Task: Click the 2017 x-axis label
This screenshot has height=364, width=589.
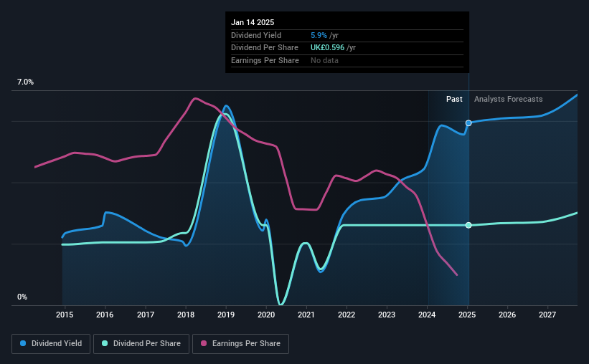Action: click(146, 315)
